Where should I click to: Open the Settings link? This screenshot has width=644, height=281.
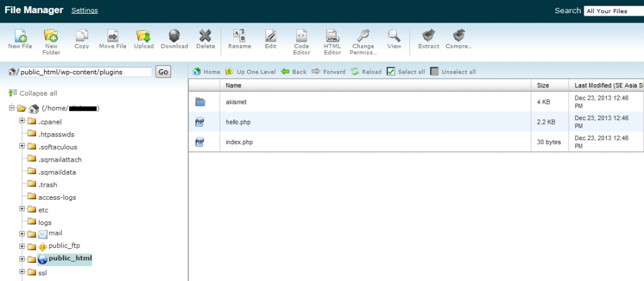coord(85,10)
